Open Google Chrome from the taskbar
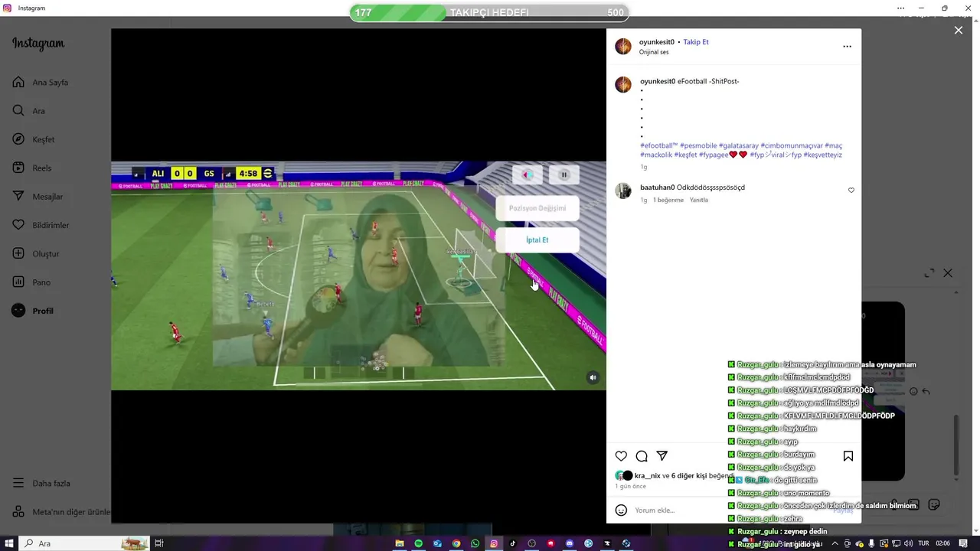This screenshot has width=980, height=551. (456, 543)
